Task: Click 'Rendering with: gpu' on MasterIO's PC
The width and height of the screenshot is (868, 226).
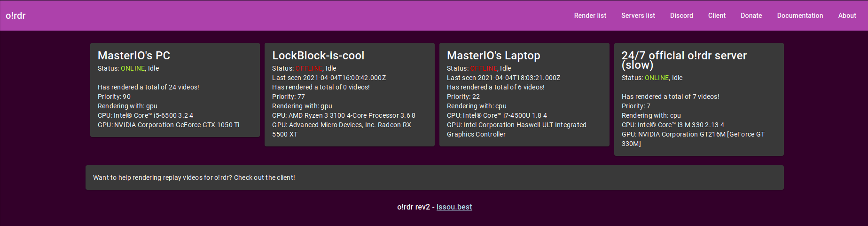Action: coord(127,106)
